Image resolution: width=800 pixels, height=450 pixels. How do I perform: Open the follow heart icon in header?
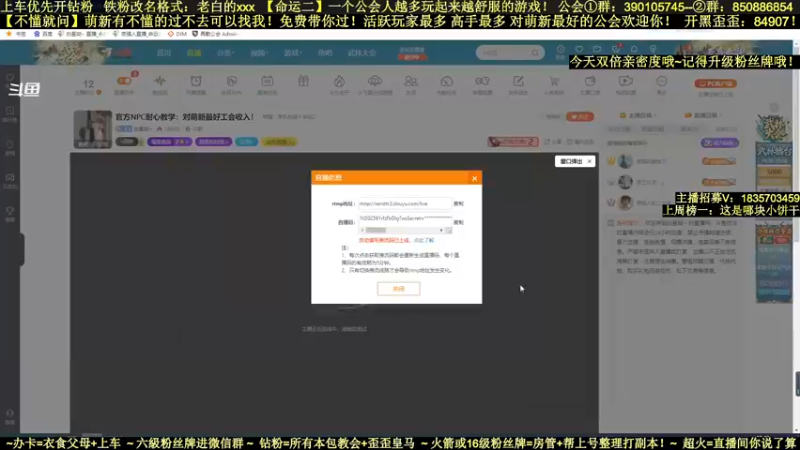[579, 49]
